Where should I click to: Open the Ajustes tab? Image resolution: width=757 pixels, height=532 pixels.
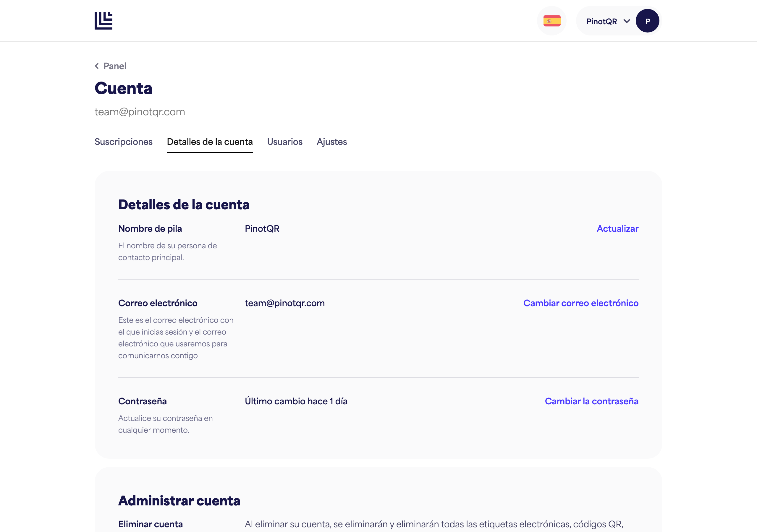[332, 142]
